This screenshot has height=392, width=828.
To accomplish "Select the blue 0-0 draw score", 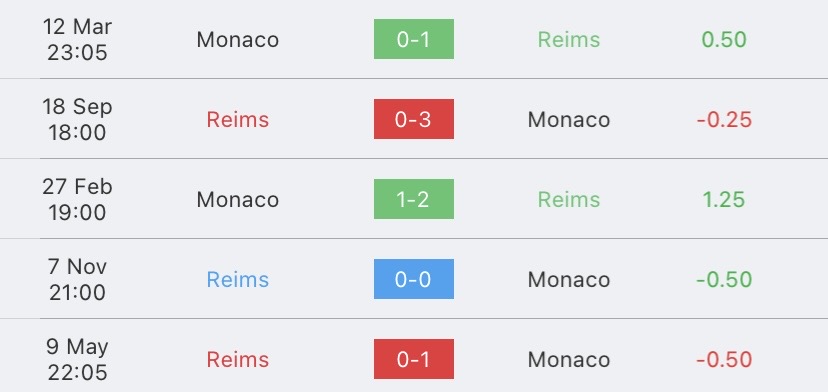I will pyautogui.click(x=413, y=279).
